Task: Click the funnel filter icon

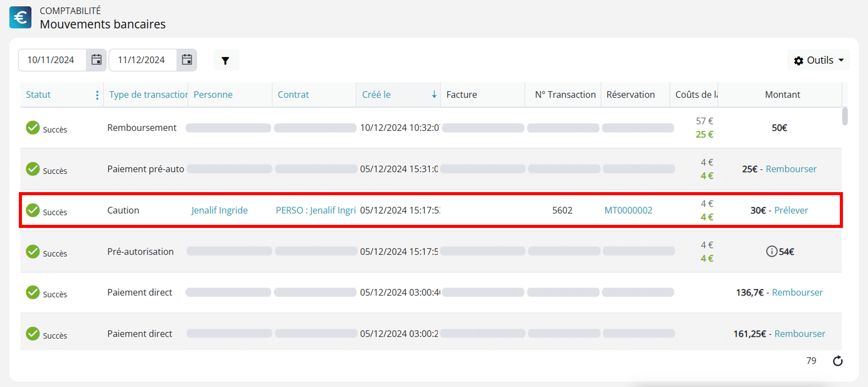Action: click(225, 60)
